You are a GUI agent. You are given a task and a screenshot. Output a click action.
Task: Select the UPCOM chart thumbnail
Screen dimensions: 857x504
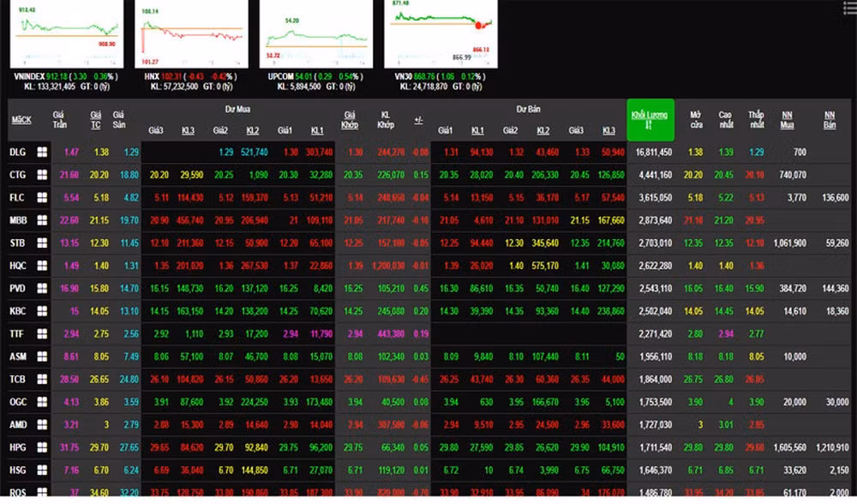(317, 34)
